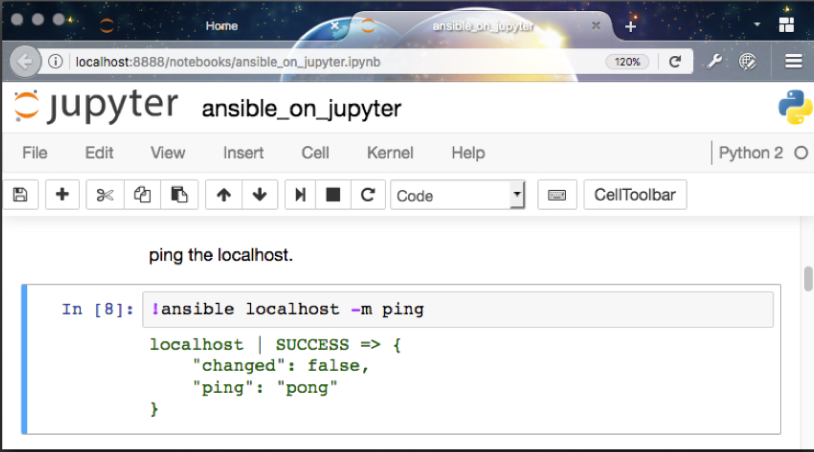Run the cell with the step-forward icon

(300, 195)
